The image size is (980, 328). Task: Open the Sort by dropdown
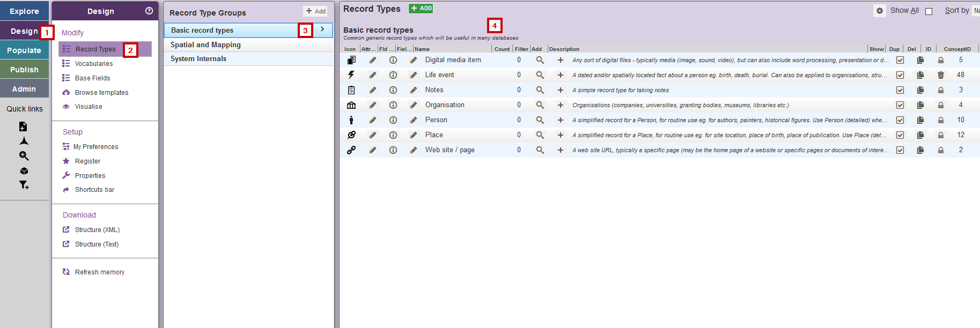pos(976,11)
